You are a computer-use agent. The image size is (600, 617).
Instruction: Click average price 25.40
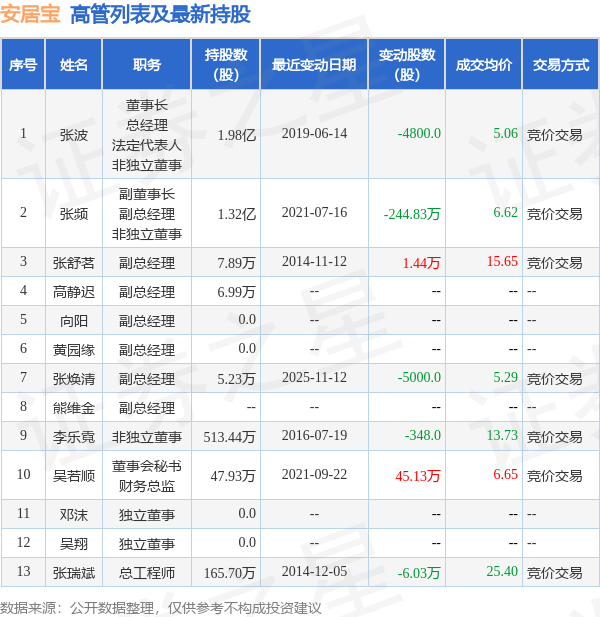pos(502,571)
